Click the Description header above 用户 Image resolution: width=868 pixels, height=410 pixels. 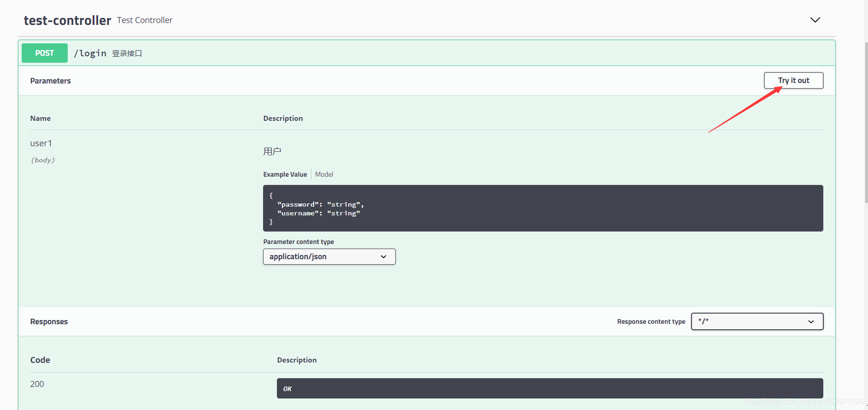[x=283, y=119]
